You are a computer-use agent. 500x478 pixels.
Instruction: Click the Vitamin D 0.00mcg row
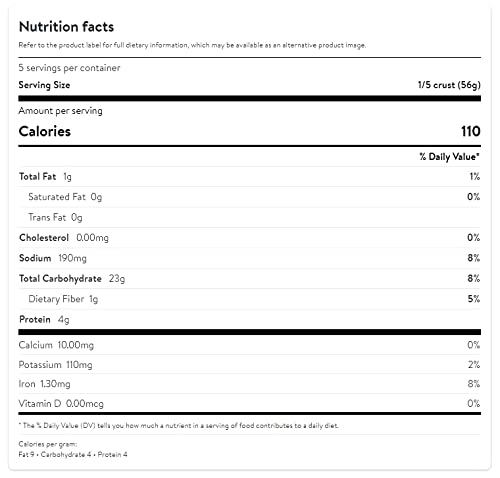click(250, 404)
